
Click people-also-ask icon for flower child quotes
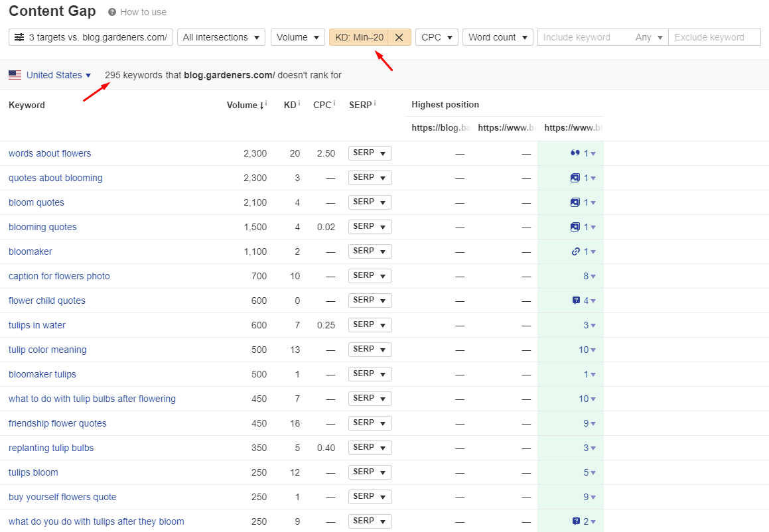577,300
